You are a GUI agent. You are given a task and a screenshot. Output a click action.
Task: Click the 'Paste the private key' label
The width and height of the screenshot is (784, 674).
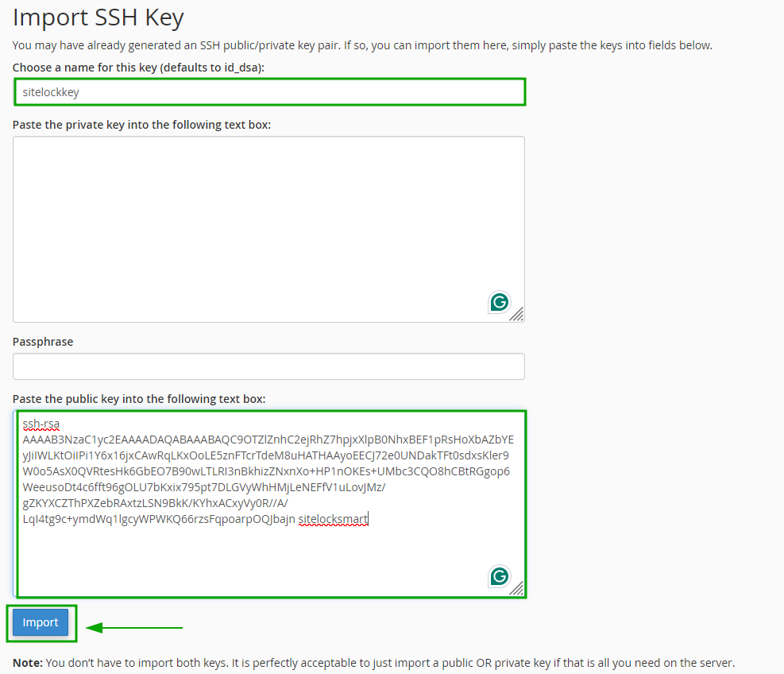(141, 125)
